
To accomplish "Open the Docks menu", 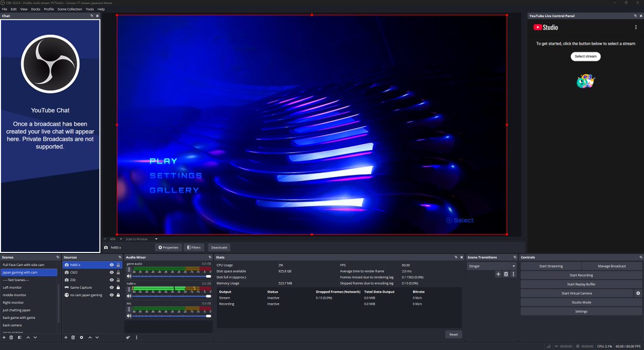I will [x=35, y=9].
